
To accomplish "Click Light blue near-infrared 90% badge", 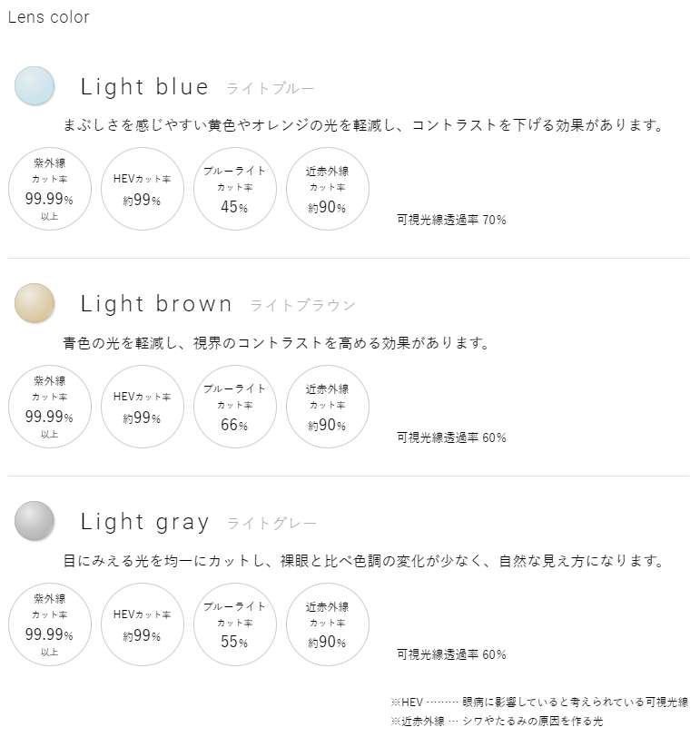I will (x=327, y=189).
